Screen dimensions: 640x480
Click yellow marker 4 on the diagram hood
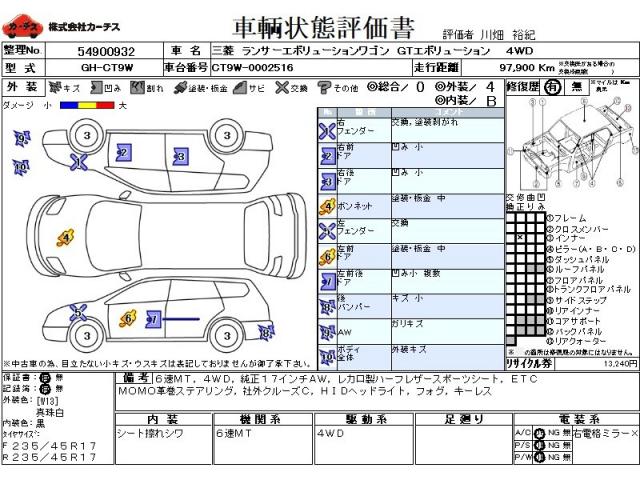65,238
